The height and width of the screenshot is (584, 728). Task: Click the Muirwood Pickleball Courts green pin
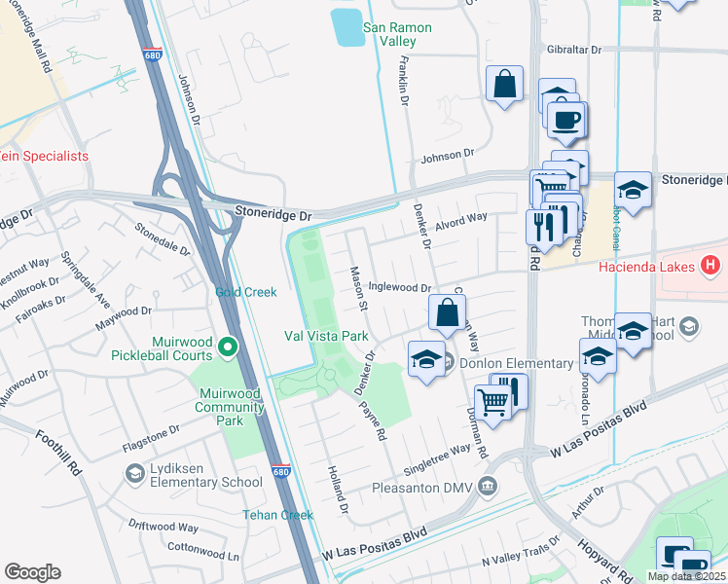(x=227, y=347)
